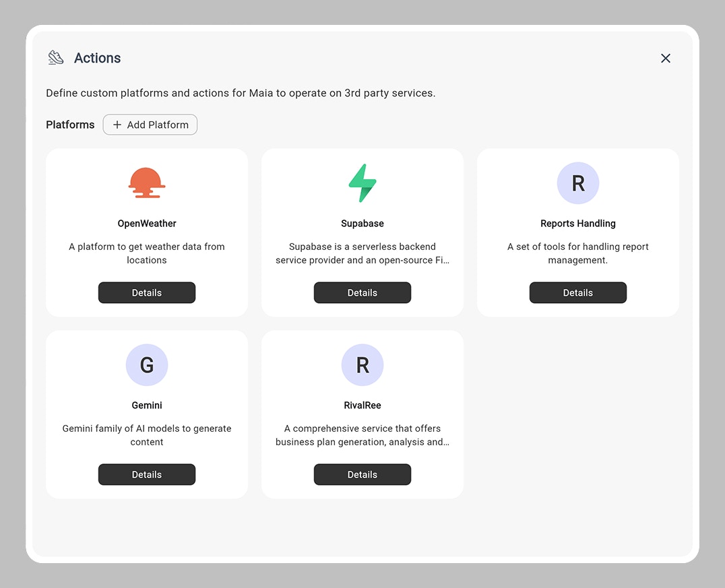Click the Gemini 'G' icon
The height and width of the screenshot is (588, 725).
coord(147,365)
